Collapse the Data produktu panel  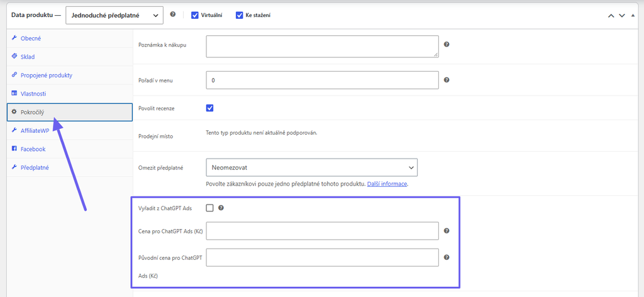coord(633,16)
